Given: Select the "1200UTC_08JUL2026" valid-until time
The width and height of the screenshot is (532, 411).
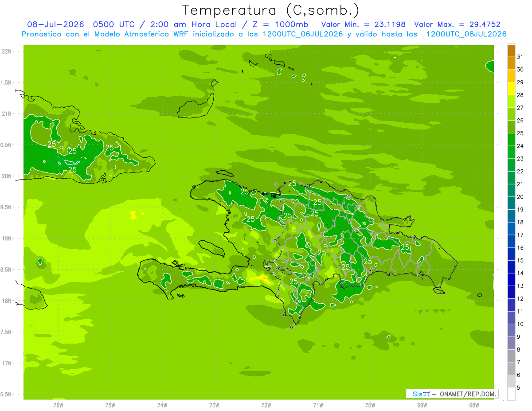Looking at the screenshot, I should tap(466, 34).
